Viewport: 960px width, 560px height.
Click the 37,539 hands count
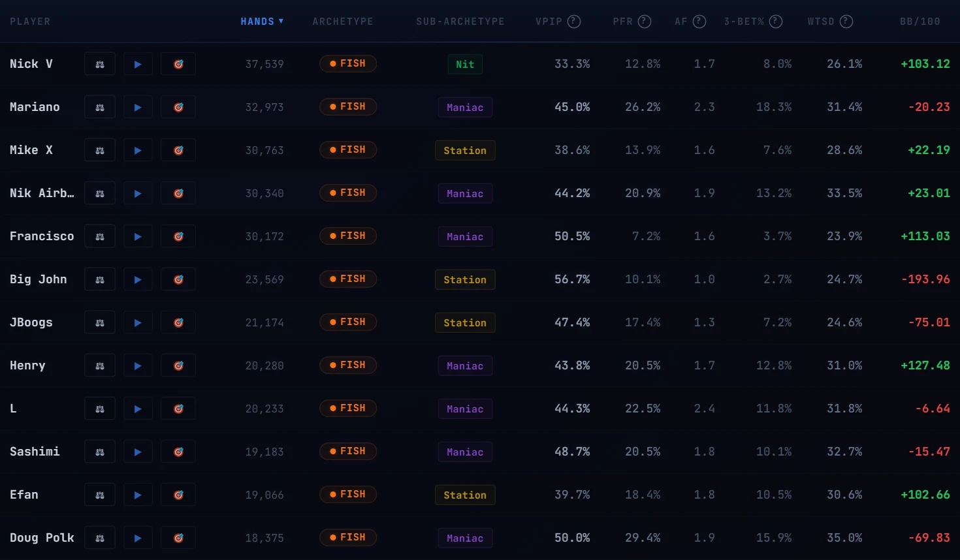[x=264, y=64]
